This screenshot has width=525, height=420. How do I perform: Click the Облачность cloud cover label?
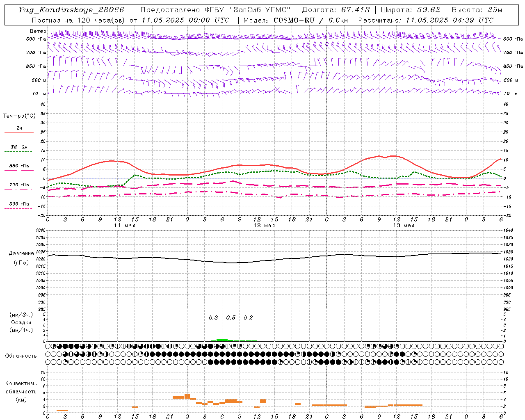pos(21,356)
